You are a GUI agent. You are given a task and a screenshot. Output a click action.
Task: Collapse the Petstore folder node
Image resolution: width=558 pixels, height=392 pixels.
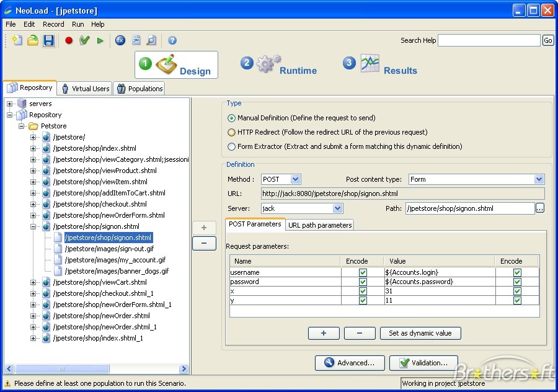(21, 126)
